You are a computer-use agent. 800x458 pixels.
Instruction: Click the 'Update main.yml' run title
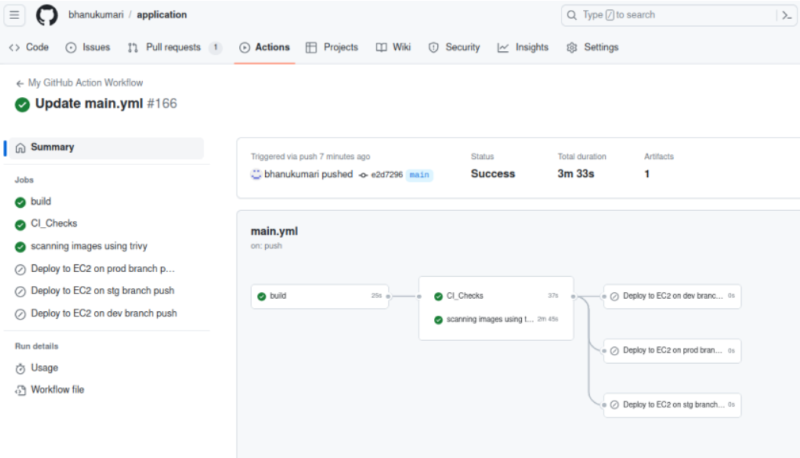click(x=89, y=104)
